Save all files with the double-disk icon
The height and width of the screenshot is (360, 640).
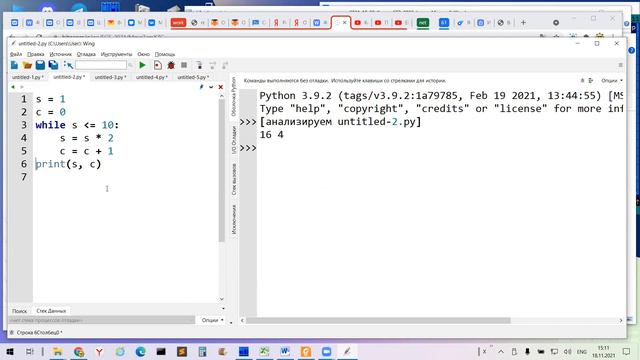coord(53,65)
